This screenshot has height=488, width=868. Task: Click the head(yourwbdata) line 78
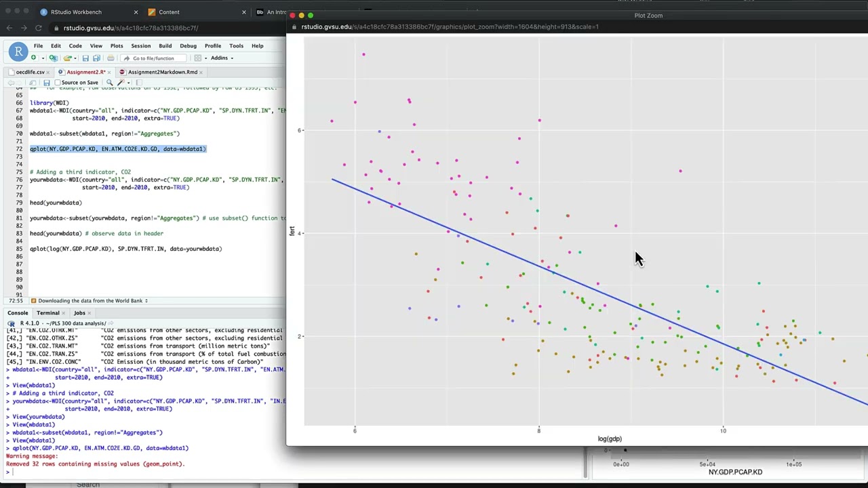56,203
